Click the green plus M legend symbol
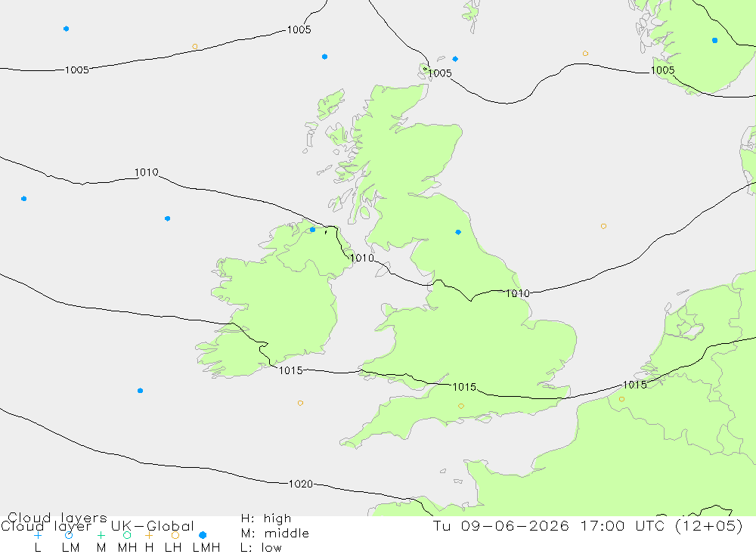The height and width of the screenshot is (554, 756). [101, 535]
